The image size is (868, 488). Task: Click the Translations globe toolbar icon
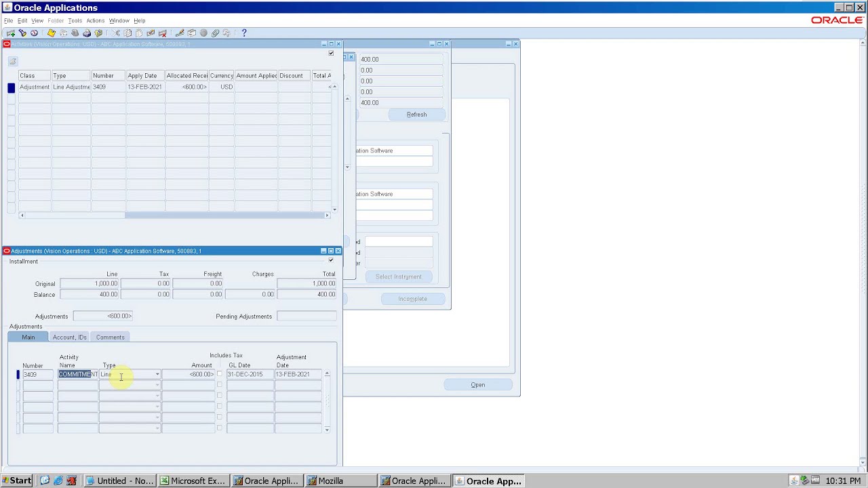click(x=203, y=33)
